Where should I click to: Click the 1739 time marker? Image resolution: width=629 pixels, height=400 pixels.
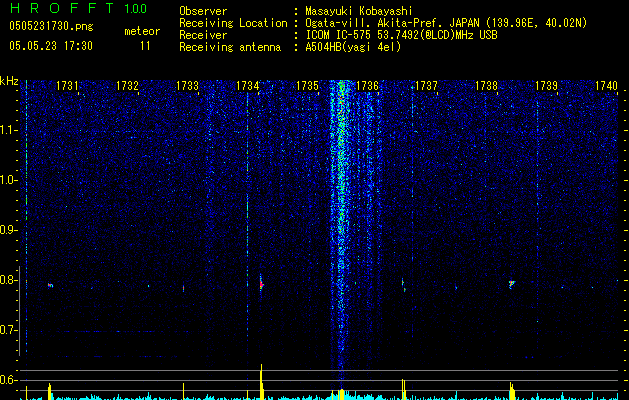click(546, 86)
